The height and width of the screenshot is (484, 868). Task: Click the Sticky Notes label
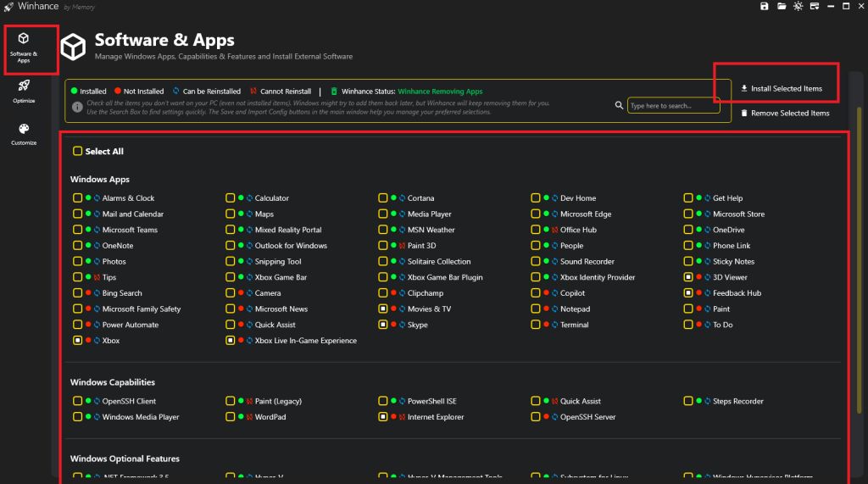click(x=733, y=261)
